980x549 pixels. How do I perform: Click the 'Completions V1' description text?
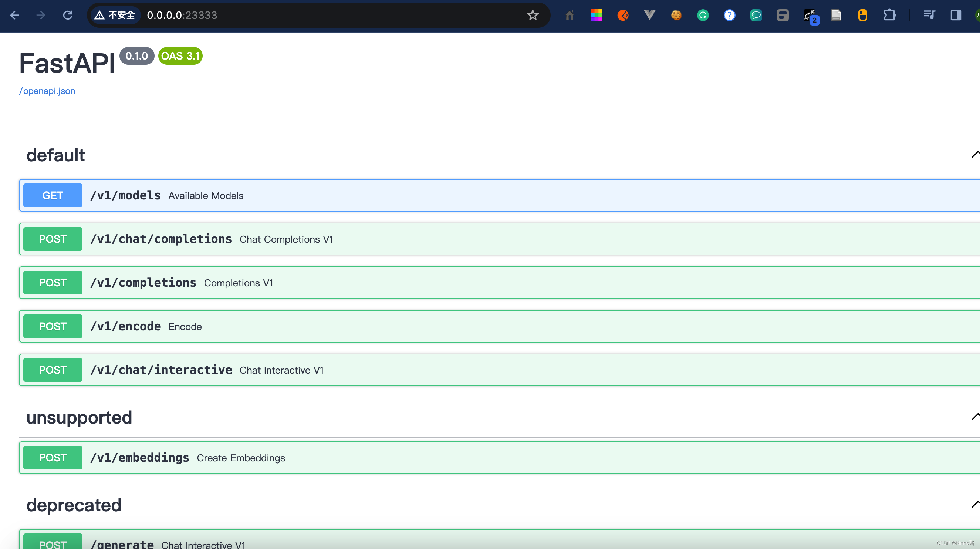(x=239, y=283)
